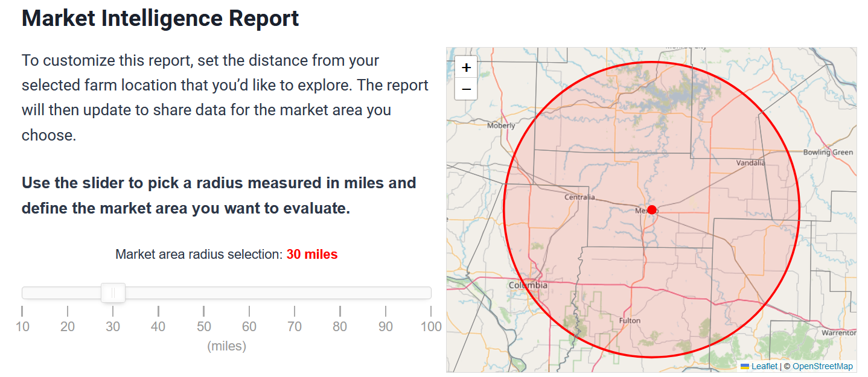The width and height of the screenshot is (868, 377).
Task: Click the Columbia city label on map
Action: click(528, 285)
